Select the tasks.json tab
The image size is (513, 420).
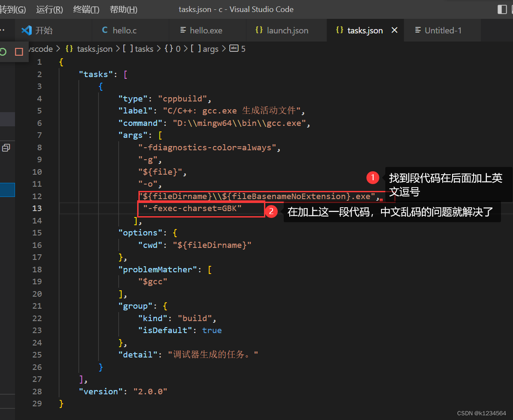pos(365,30)
